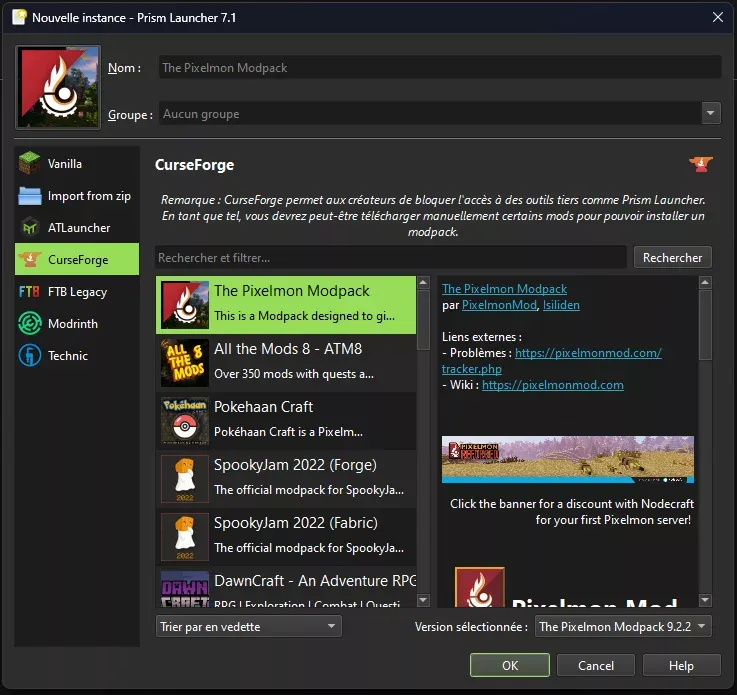The image size is (737, 695).
Task: Click The Pixelmon Modpack thumbnail in list
Action: [185, 305]
